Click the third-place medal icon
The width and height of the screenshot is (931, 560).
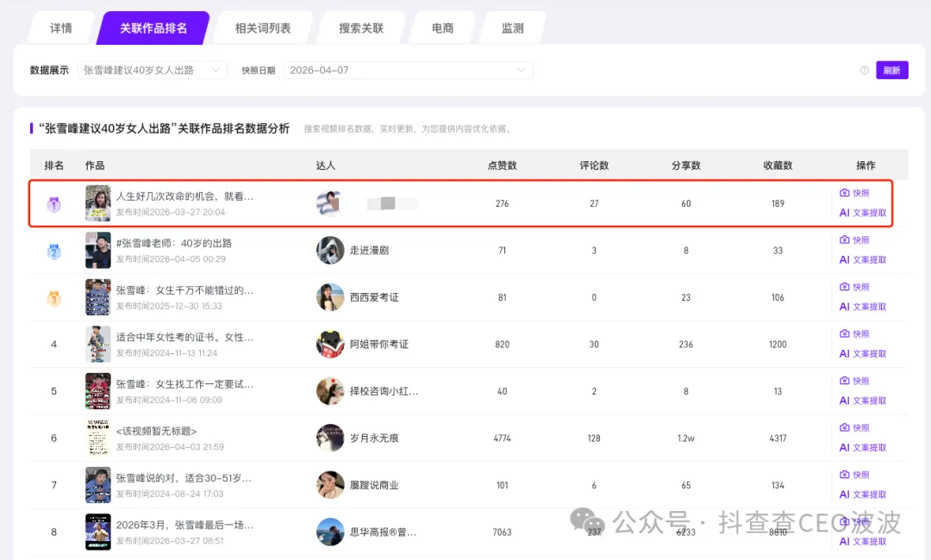pos(53,296)
